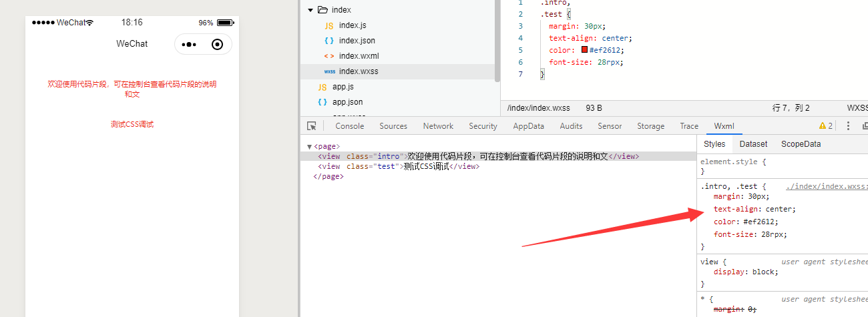The height and width of the screenshot is (317, 868).
Task: Select the Dataset tab in styles pane
Action: point(753,144)
